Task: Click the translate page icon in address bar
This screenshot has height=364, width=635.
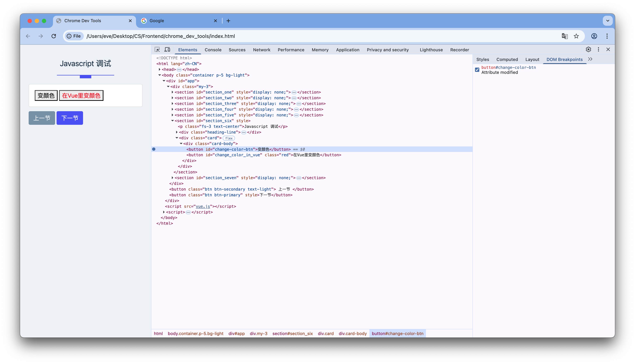Action: point(564,36)
